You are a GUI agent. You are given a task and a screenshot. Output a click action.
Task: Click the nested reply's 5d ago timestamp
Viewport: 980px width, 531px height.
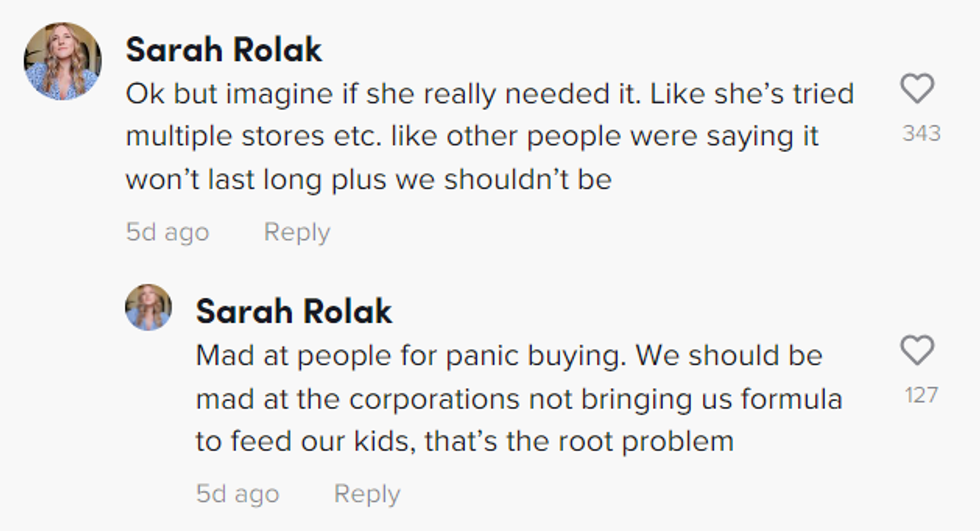[237, 494]
